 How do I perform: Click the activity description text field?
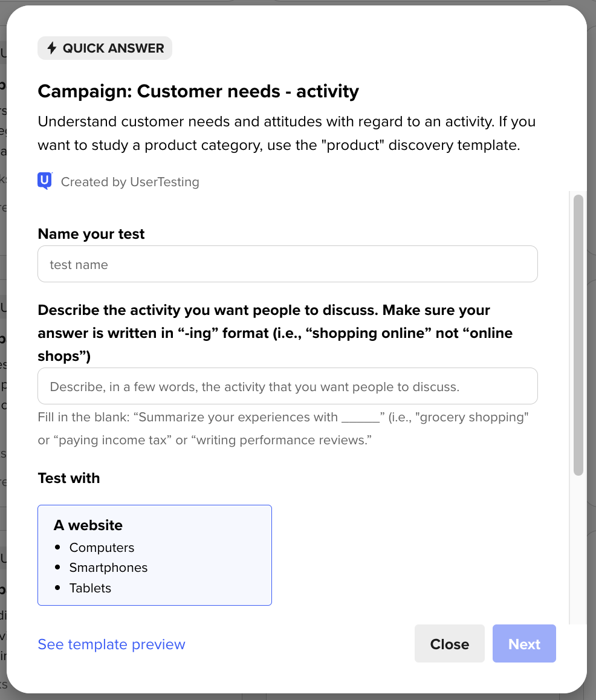tap(287, 386)
